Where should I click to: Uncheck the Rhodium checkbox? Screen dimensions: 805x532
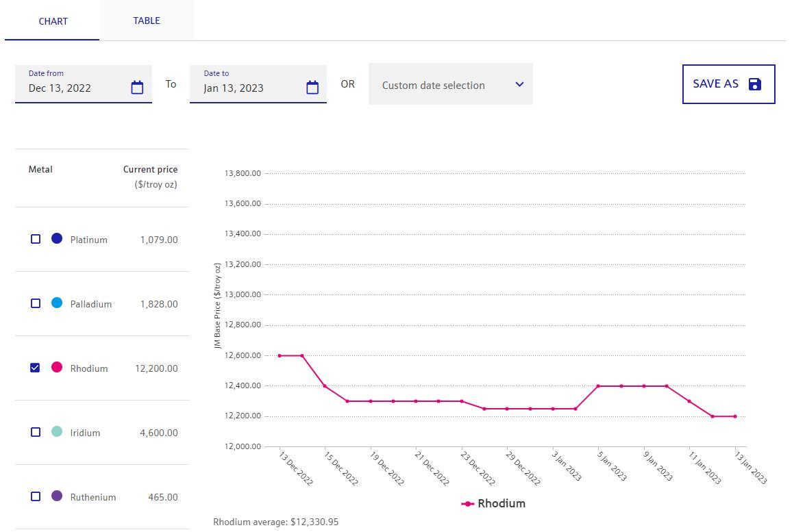coord(36,368)
